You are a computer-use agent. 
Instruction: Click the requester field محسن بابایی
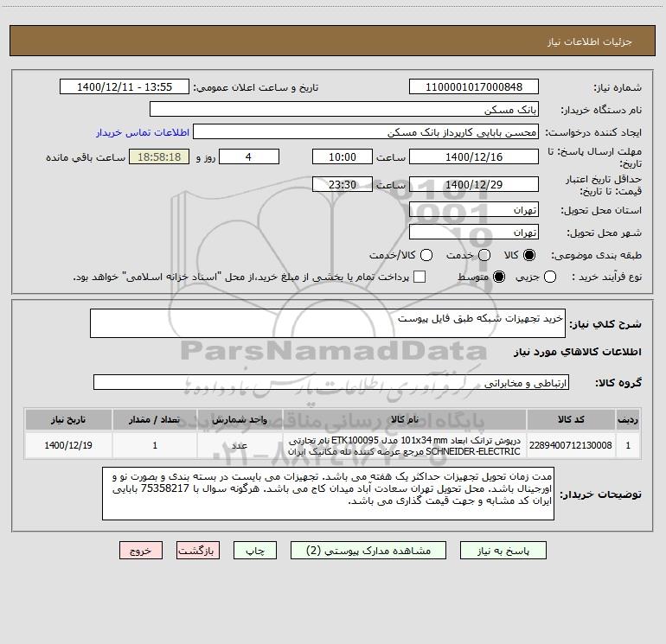click(366, 132)
